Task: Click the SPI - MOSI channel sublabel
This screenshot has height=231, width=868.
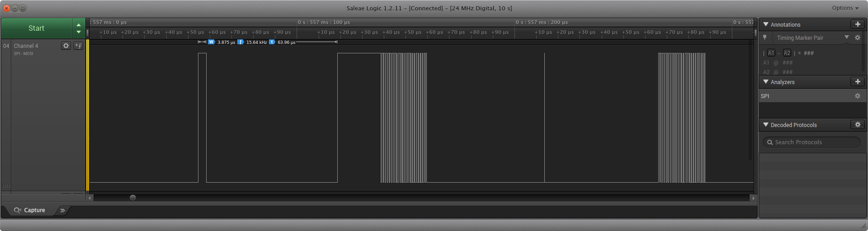Action: pyautogui.click(x=24, y=54)
